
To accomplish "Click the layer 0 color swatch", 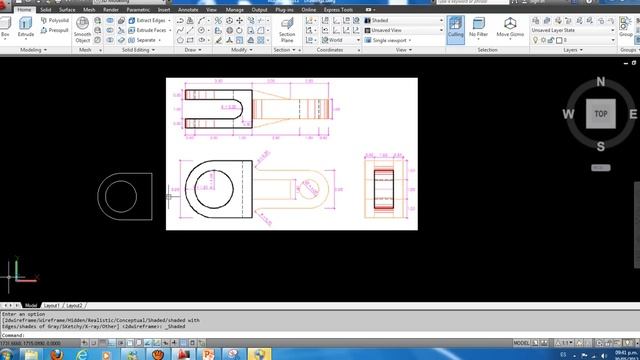I will pos(559,40).
